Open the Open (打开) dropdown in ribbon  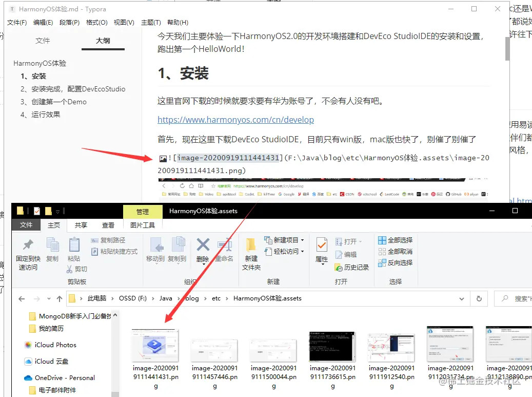[x=360, y=242]
